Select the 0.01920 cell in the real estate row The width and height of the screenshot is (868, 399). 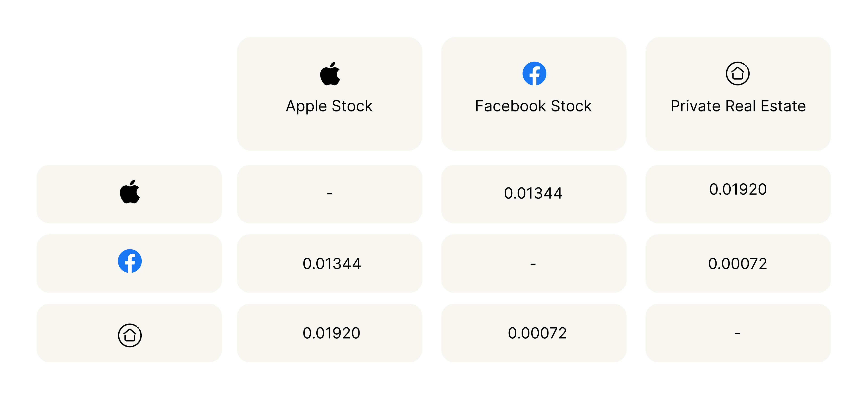(332, 333)
